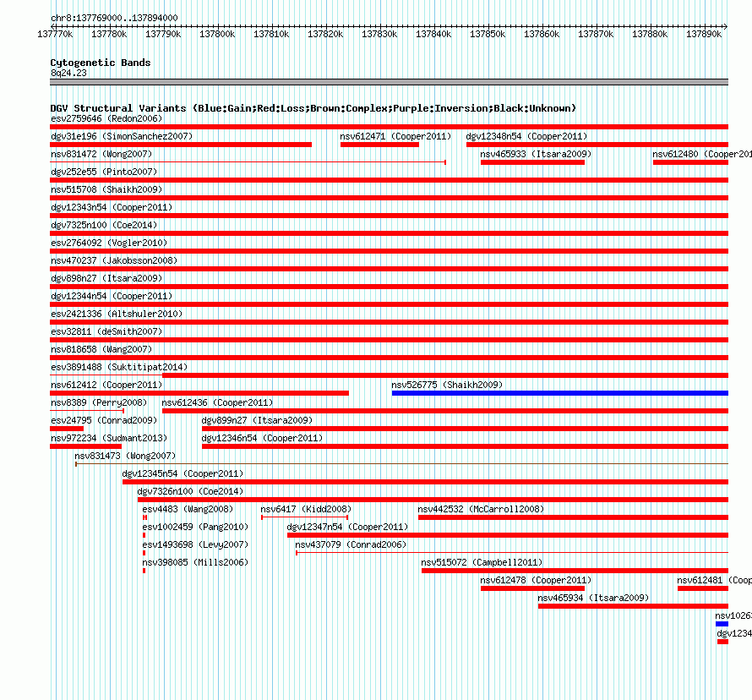This screenshot has width=752, height=700.
Task: Click the 8q24.23 cytogenetic band bar
Action: (389, 82)
